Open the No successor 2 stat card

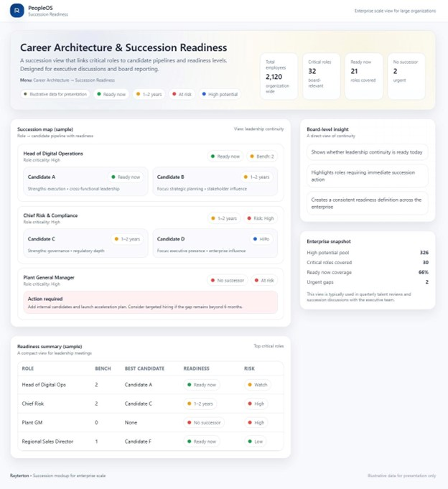pos(406,76)
